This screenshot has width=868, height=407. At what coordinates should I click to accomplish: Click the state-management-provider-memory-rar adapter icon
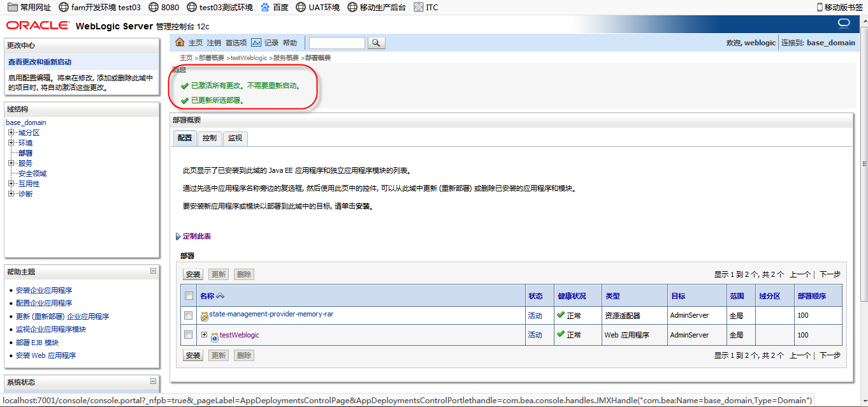[205, 316]
